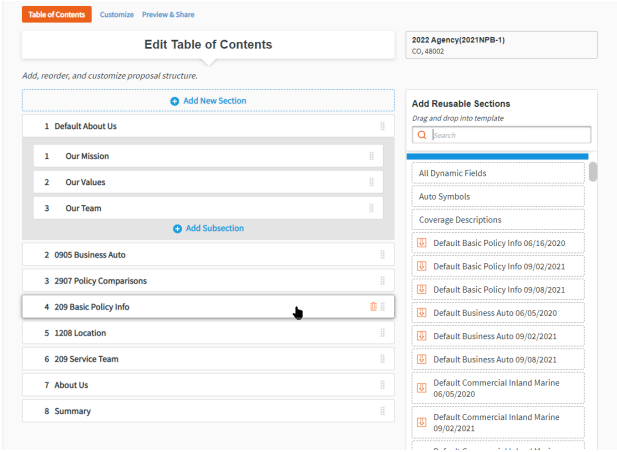Switch to the Customize tab
Screen dimensions: 617x452
tap(116, 15)
